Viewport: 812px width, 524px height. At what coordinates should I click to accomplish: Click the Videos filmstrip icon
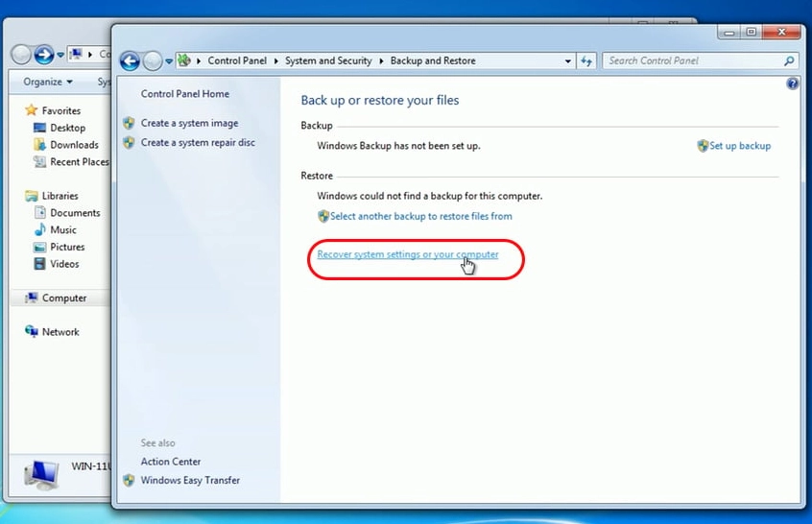[x=39, y=264]
